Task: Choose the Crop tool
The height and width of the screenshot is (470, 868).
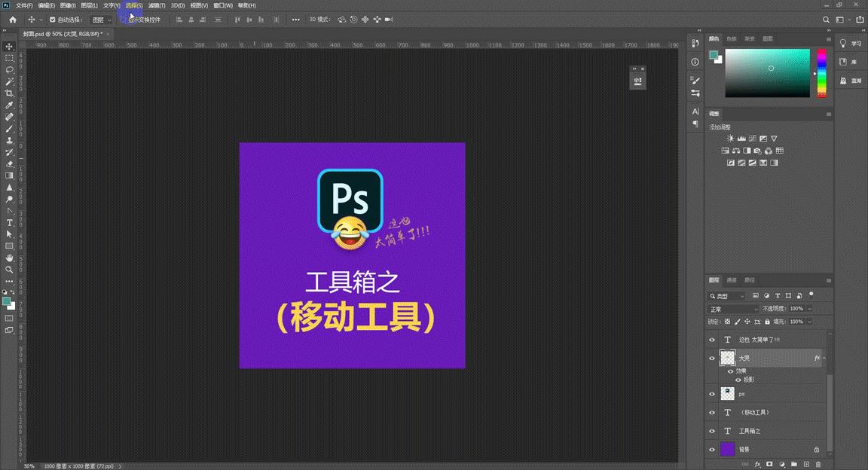Action: coord(9,93)
